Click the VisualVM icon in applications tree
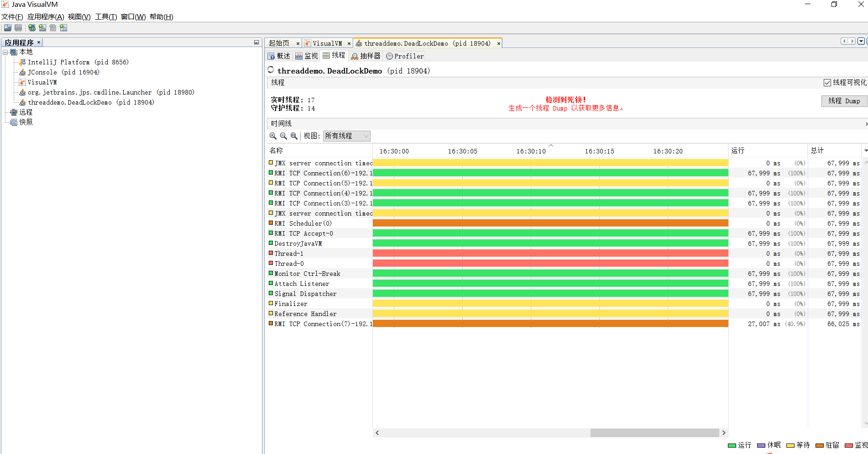 click(x=22, y=82)
